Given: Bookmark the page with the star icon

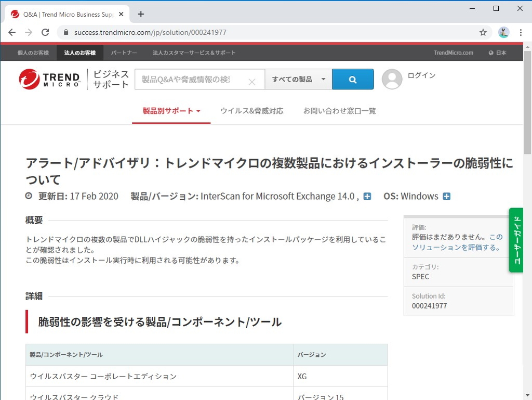Looking at the screenshot, I should tap(483, 32).
